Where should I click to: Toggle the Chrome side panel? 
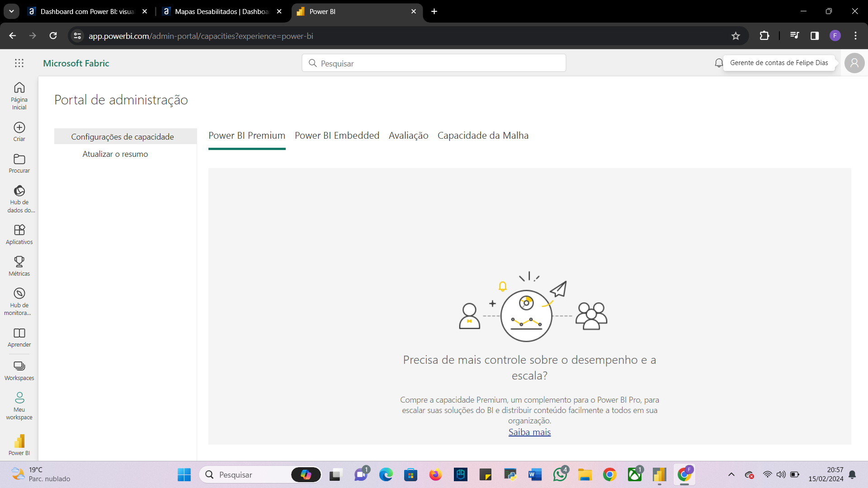[815, 36]
